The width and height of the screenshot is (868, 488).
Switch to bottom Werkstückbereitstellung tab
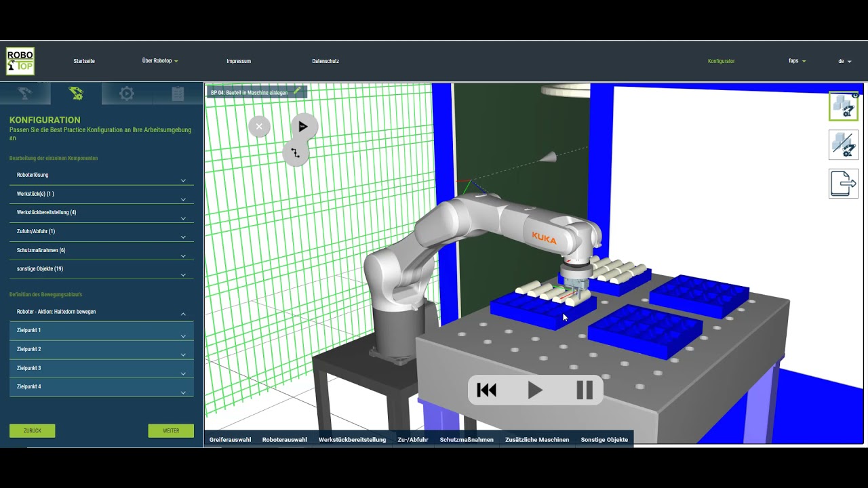pyautogui.click(x=352, y=440)
